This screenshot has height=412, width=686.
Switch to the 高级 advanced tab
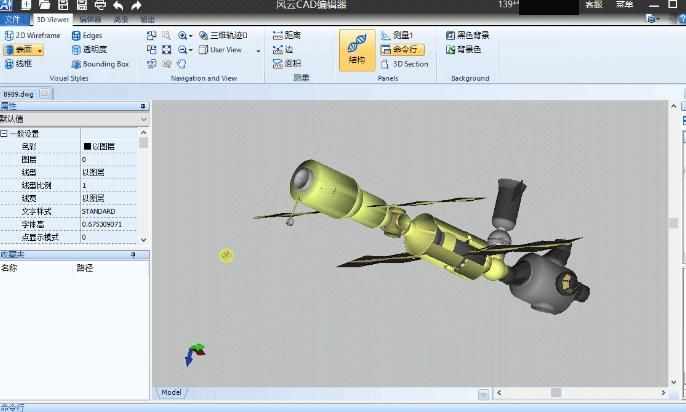(x=121, y=20)
